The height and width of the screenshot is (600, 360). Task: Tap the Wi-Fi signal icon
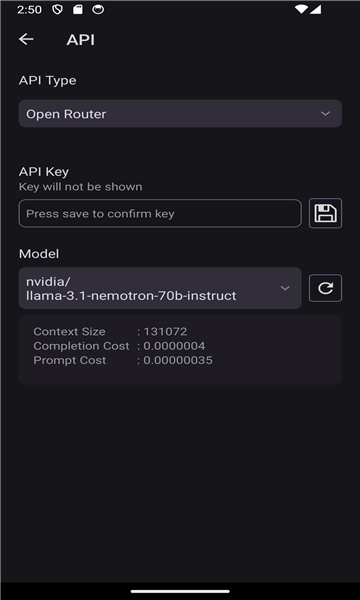click(x=301, y=10)
